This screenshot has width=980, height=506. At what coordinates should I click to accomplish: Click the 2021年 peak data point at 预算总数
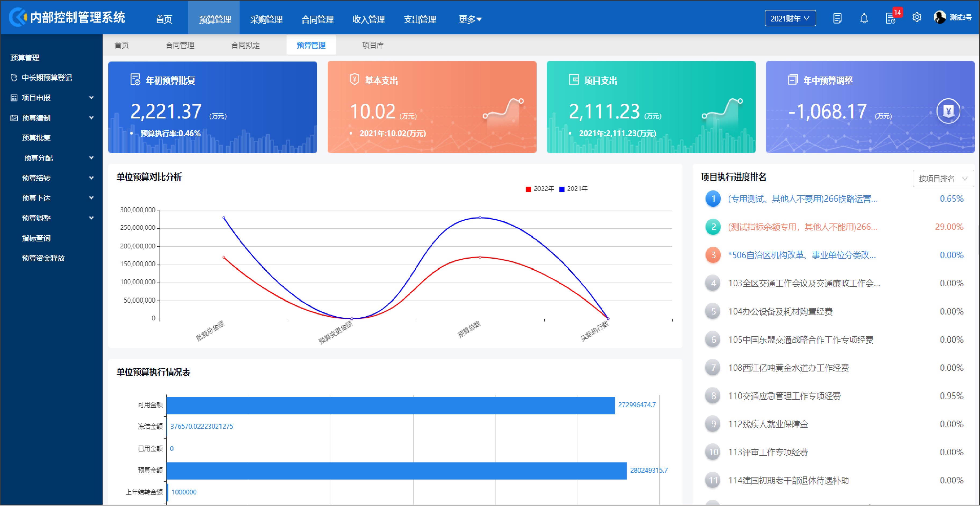[480, 218]
